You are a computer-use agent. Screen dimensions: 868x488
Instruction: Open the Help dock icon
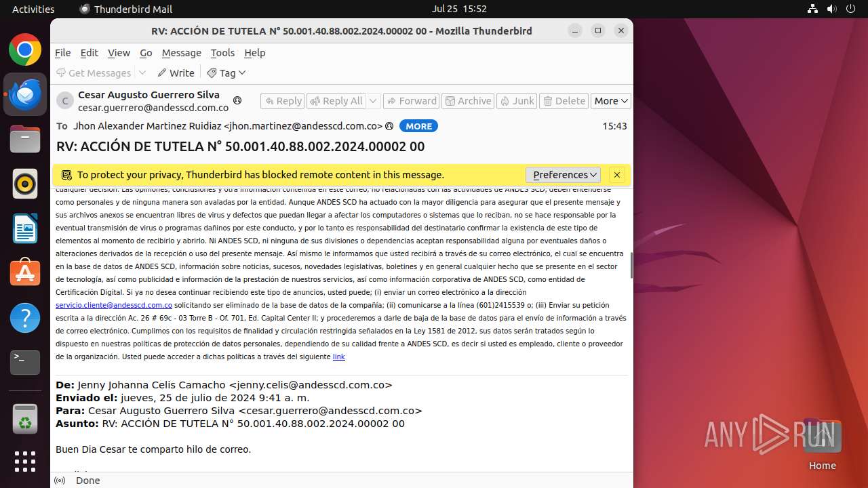[x=25, y=317]
